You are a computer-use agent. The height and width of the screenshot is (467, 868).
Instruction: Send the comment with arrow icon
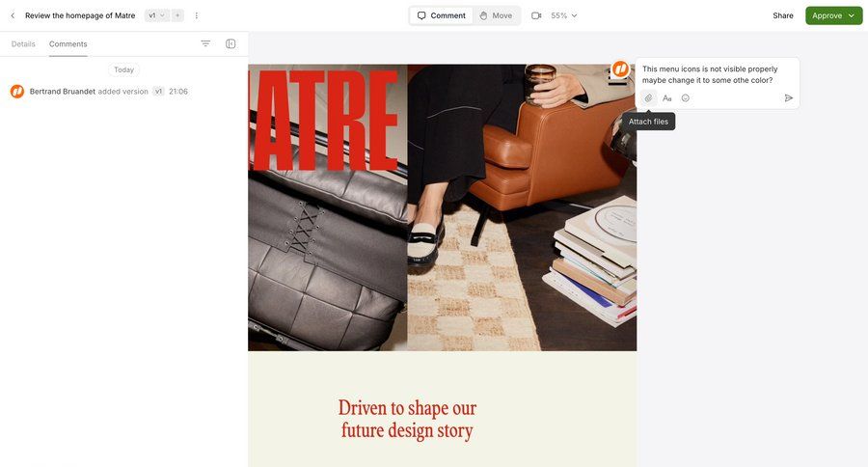[x=788, y=98]
